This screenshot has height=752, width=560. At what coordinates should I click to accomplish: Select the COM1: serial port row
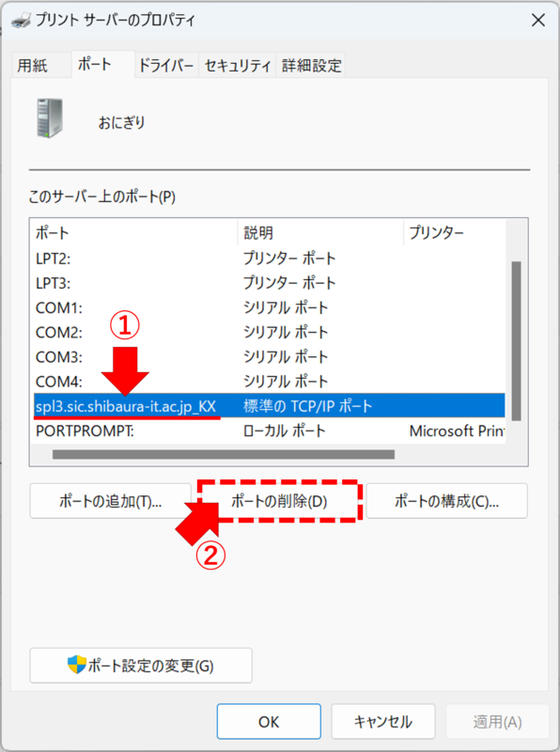(x=269, y=308)
